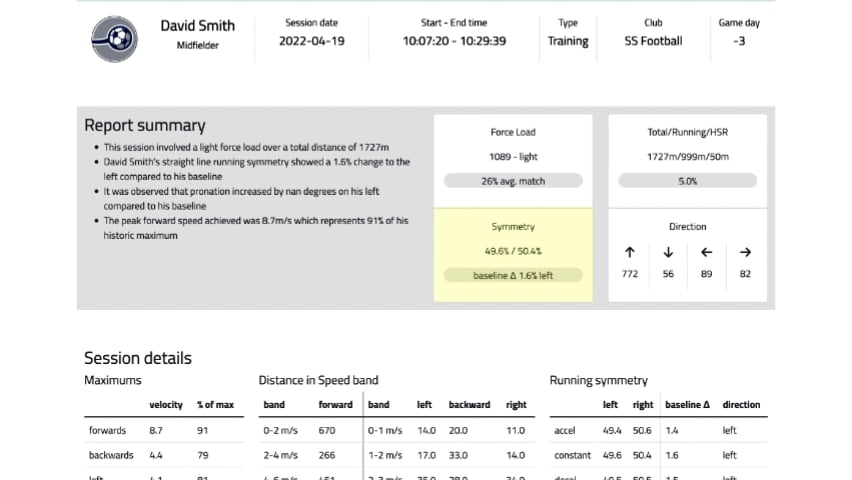Viewport: 852px width, 480px height.
Task: Click constant baseline delta value 1.6
Action: [x=672, y=456]
